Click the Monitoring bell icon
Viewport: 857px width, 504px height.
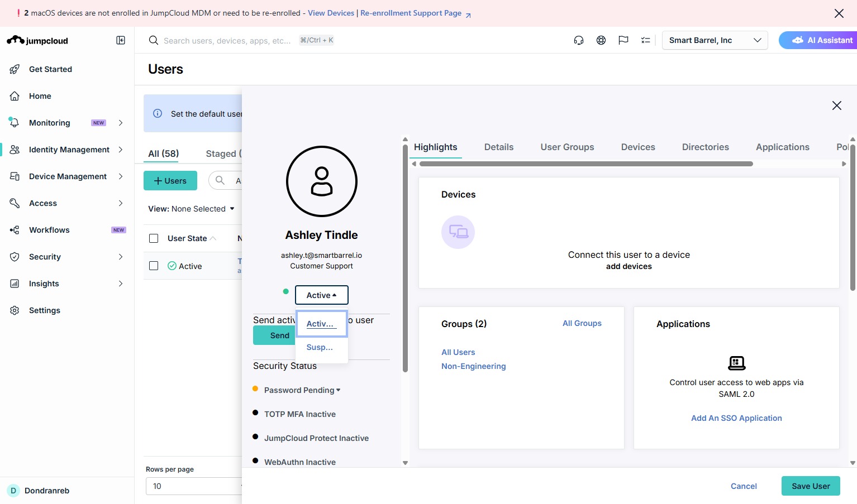pyautogui.click(x=15, y=123)
